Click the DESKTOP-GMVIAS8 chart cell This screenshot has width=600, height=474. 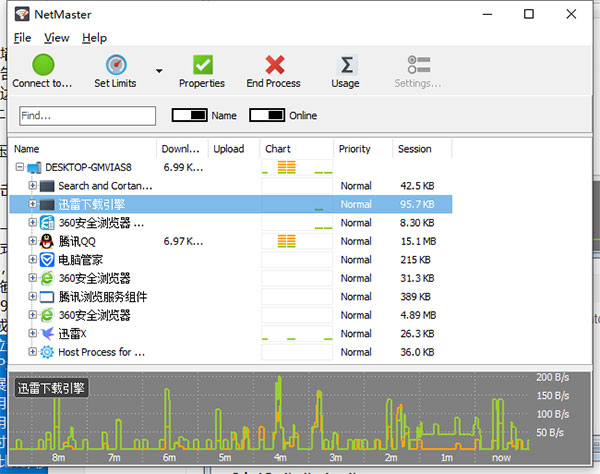pos(297,167)
